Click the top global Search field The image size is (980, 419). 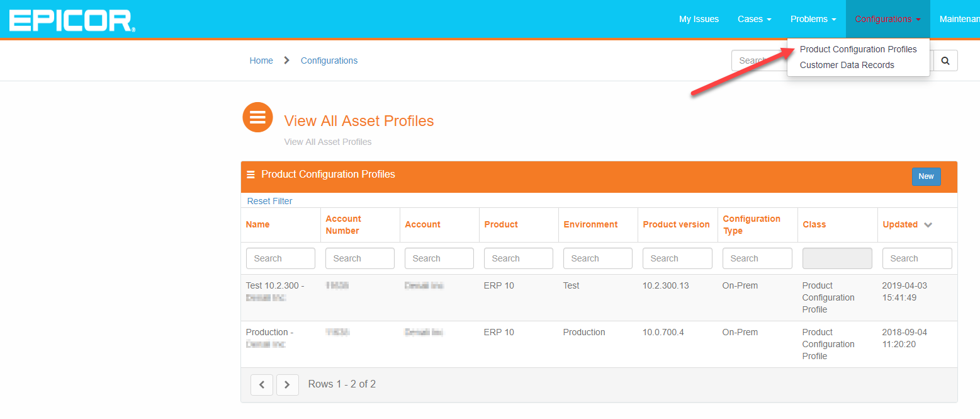pos(758,60)
